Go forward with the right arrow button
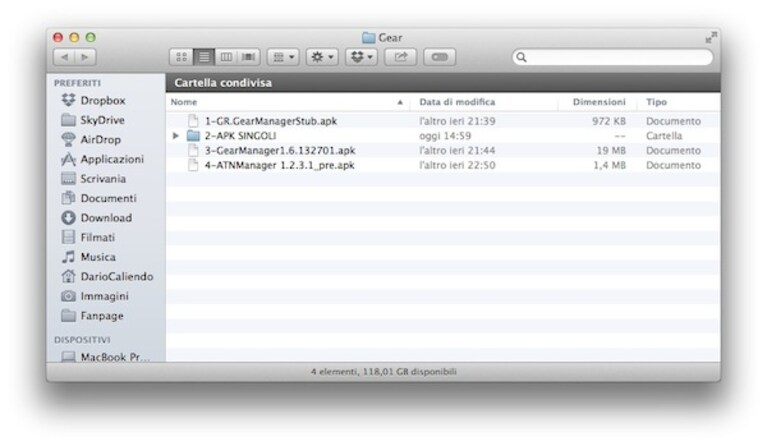Image resolution: width=767 pixels, height=446 pixels. coord(85,57)
